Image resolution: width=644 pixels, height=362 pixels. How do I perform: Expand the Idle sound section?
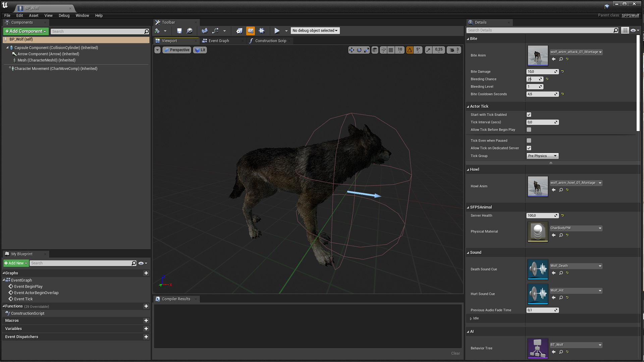[471, 319]
